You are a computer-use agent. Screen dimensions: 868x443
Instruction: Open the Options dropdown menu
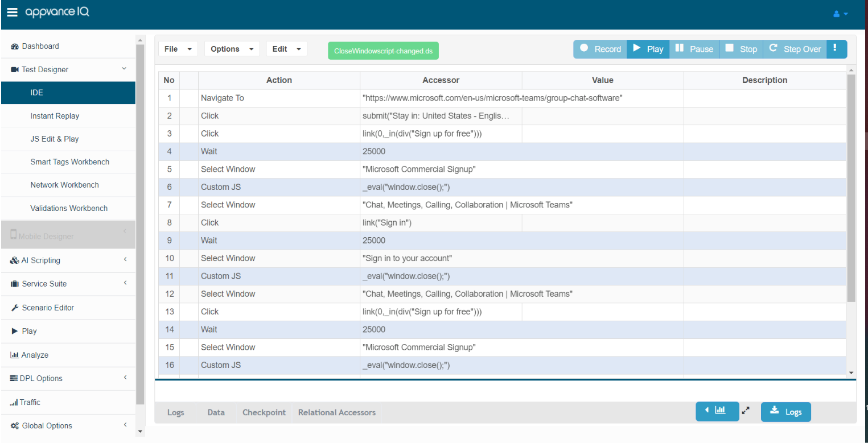pos(232,49)
